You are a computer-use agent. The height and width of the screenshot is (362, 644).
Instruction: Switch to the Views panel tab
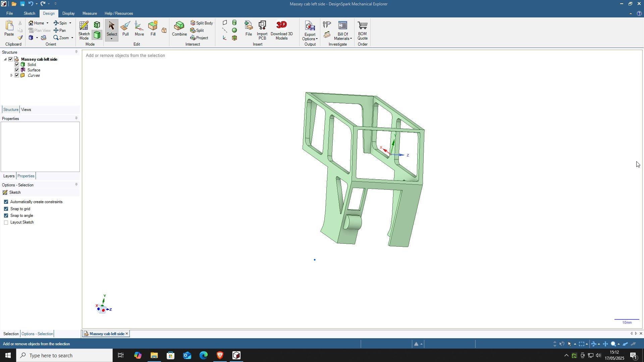(x=26, y=110)
